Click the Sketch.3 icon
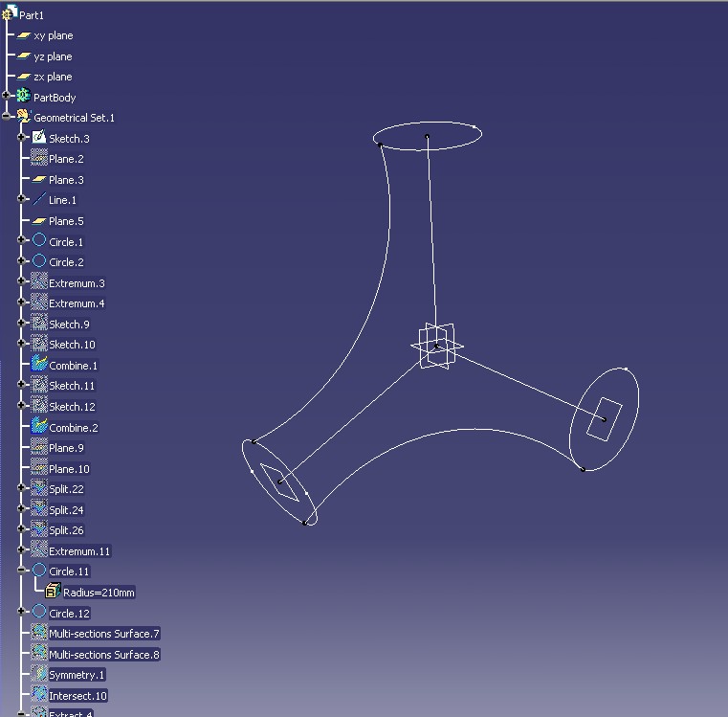This screenshot has height=717, width=728. 39,137
